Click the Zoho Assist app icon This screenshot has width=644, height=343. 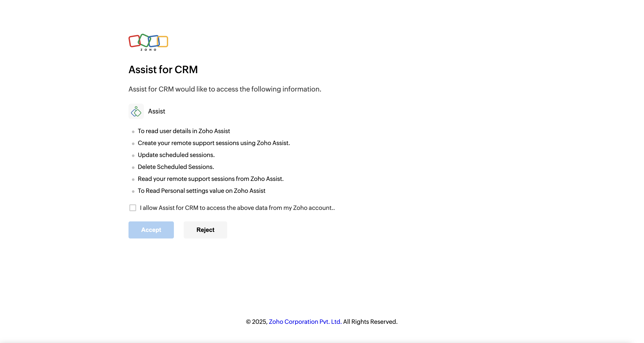[136, 111]
